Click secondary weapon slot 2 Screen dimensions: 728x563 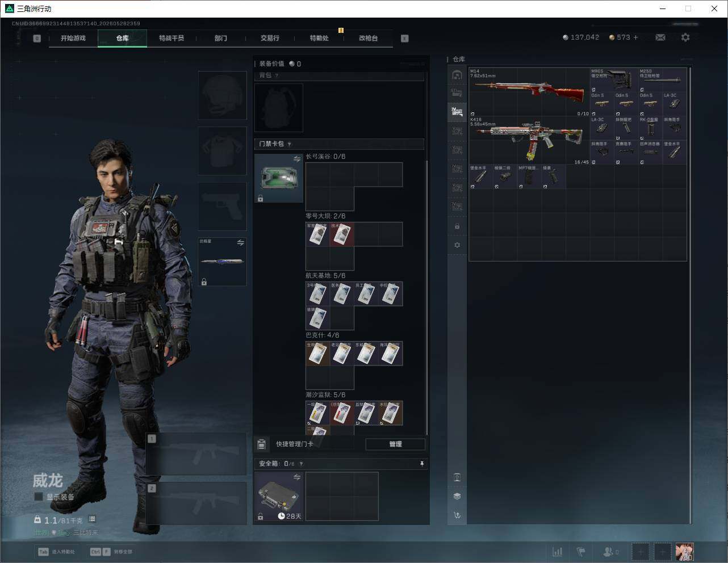(x=196, y=504)
